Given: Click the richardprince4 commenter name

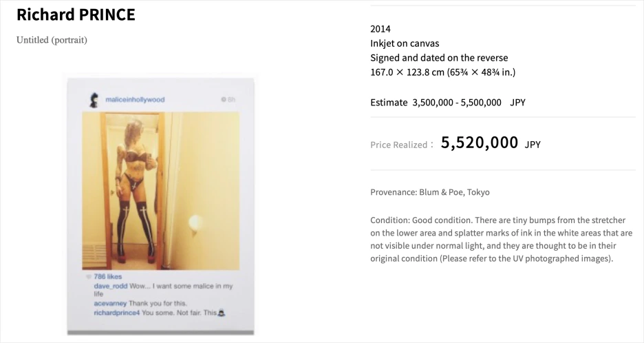Looking at the screenshot, I should click(x=117, y=313).
